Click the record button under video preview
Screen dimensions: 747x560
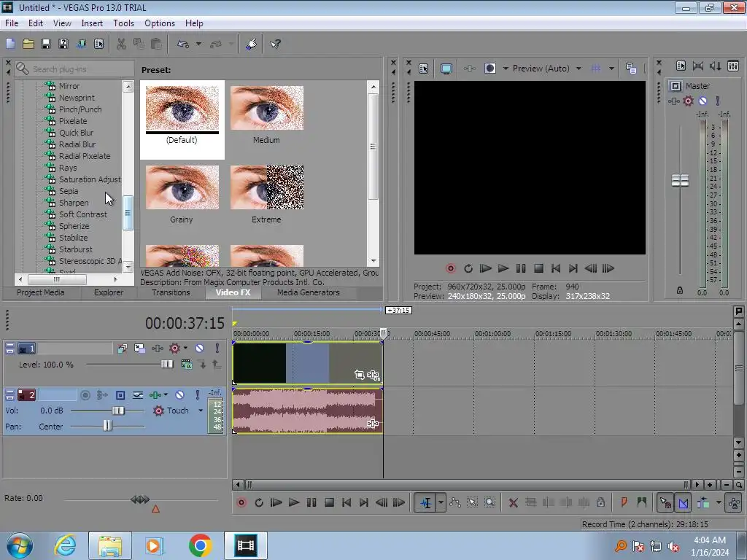[x=450, y=268]
